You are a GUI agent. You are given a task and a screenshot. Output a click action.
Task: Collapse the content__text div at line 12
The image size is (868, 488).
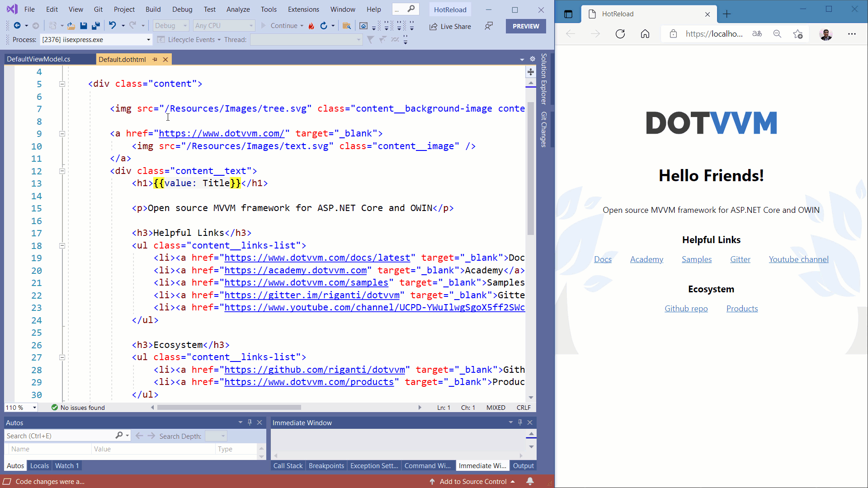pos(62,171)
